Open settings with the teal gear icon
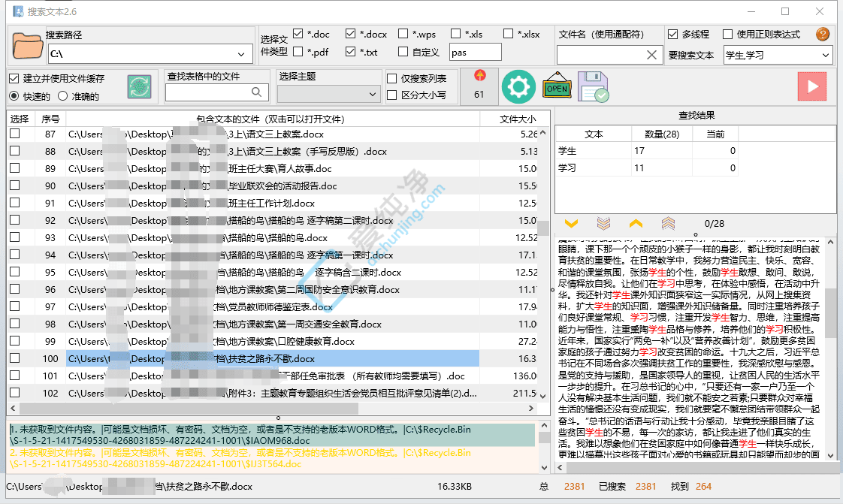The height and width of the screenshot is (504, 843). (x=518, y=87)
